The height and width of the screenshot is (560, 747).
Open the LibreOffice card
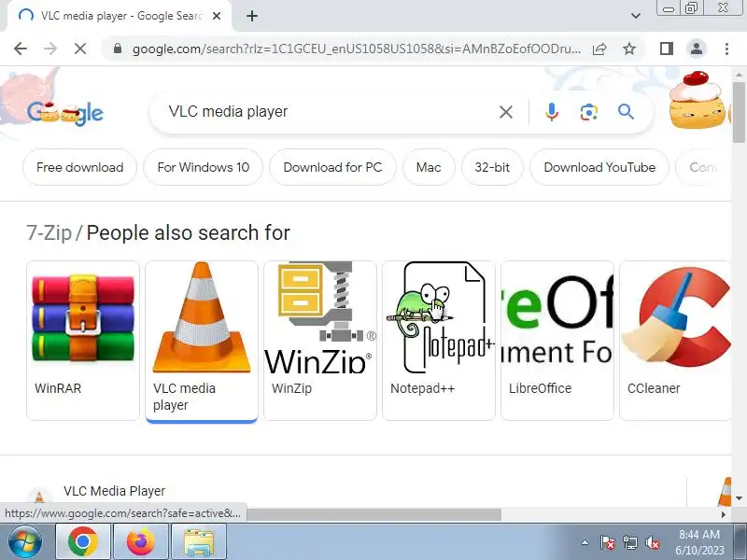[557, 341]
